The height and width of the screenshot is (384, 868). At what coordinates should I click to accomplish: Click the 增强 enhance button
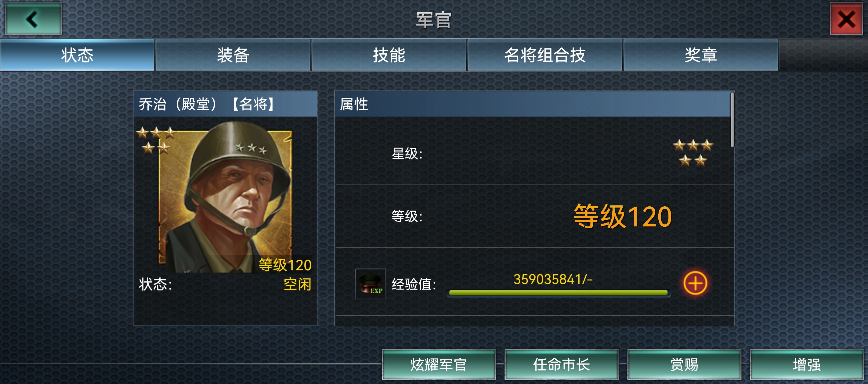[x=807, y=364]
